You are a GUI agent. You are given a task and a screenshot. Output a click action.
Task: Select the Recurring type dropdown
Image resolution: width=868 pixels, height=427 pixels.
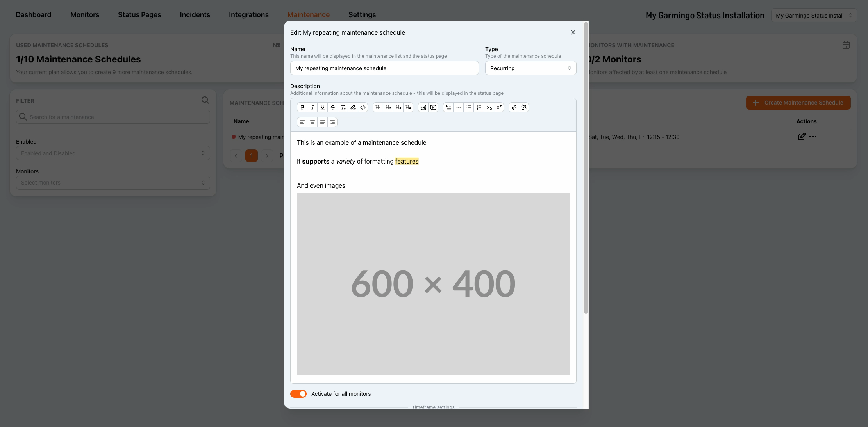[530, 68]
